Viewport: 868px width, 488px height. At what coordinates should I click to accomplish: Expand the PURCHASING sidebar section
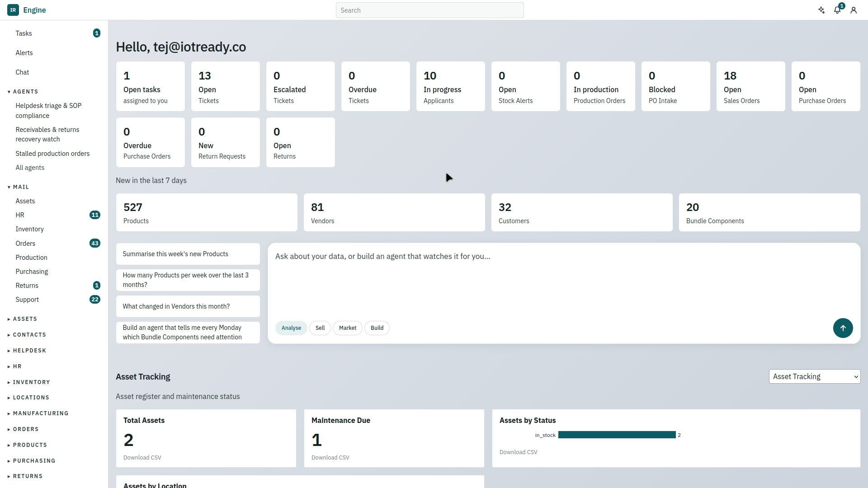(x=32, y=461)
